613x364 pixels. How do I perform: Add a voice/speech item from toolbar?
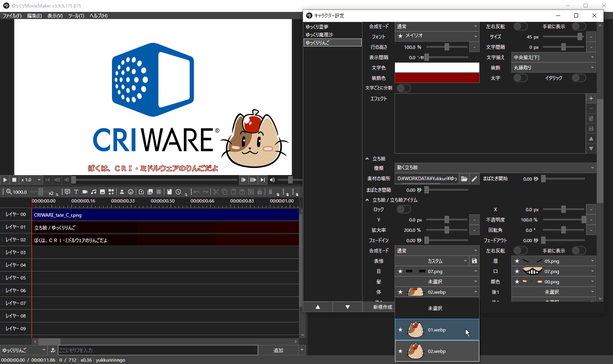point(67,192)
